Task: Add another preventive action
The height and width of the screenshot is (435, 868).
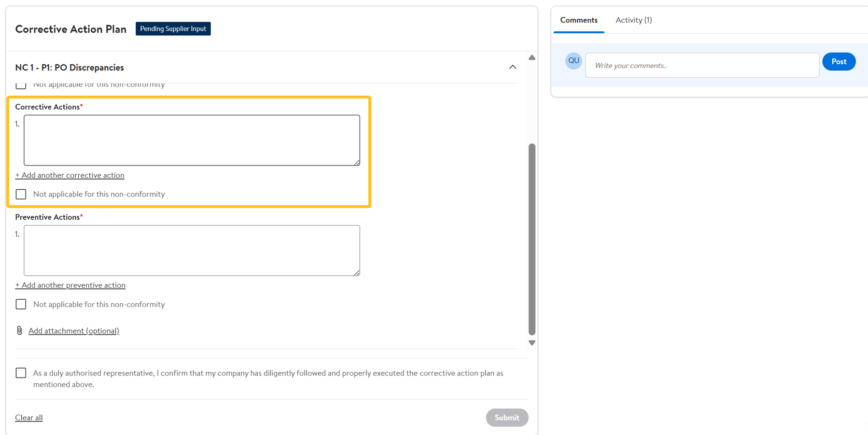Action: tap(70, 285)
